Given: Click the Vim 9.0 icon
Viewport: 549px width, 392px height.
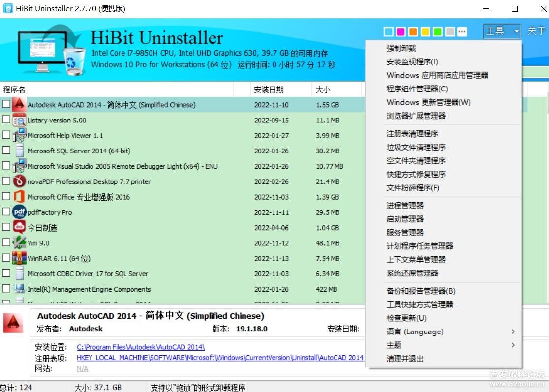Looking at the screenshot, I should [x=19, y=243].
